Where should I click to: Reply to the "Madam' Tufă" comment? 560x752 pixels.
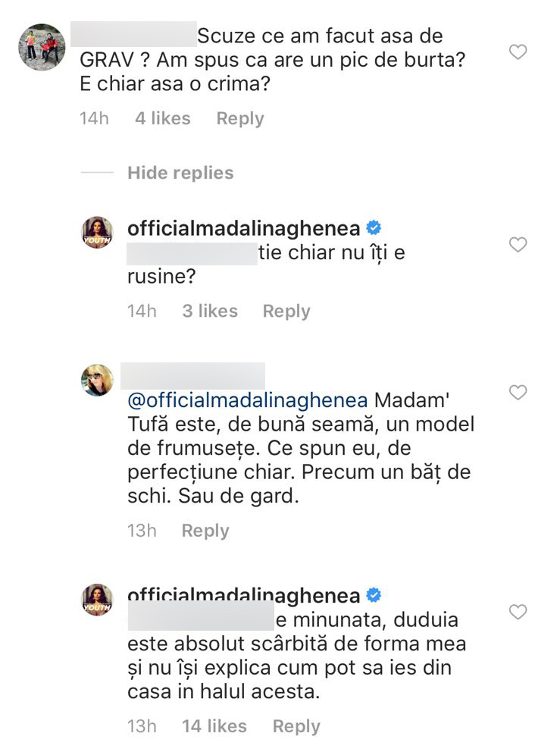[205, 531]
